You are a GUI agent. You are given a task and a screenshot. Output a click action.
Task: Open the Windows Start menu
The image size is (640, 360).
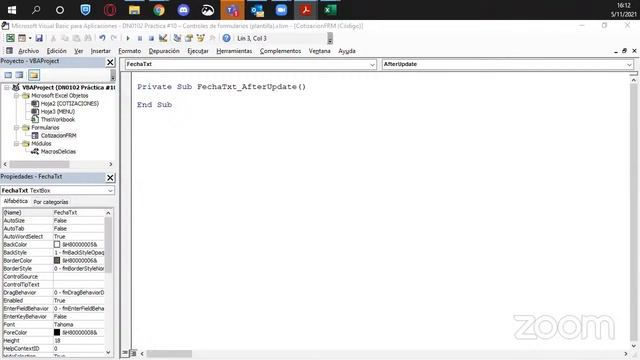pos(12,10)
